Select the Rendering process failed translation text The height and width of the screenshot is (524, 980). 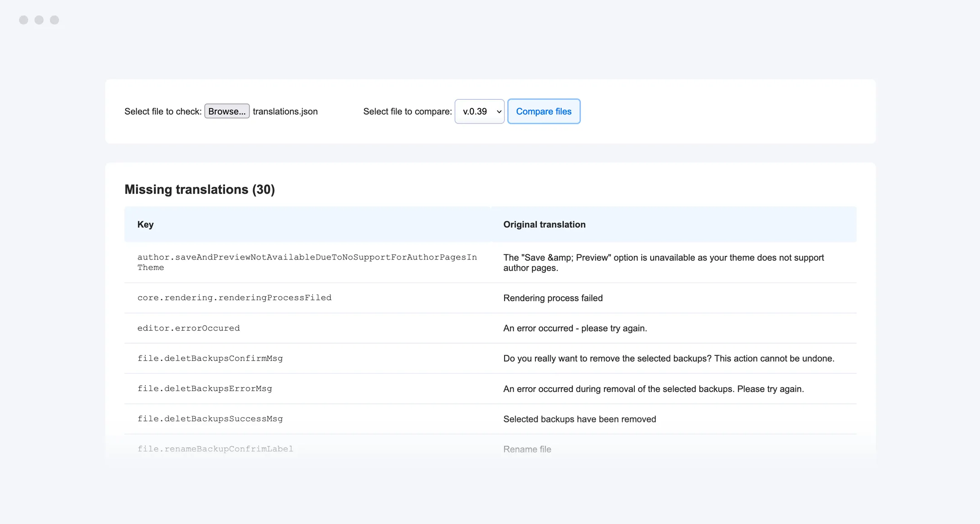tap(553, 298)
